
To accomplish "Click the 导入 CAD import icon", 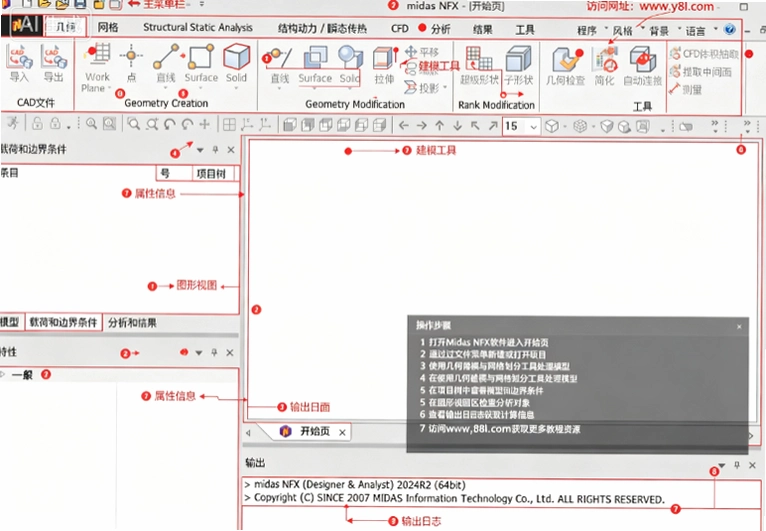I will [x=19, y=64].
